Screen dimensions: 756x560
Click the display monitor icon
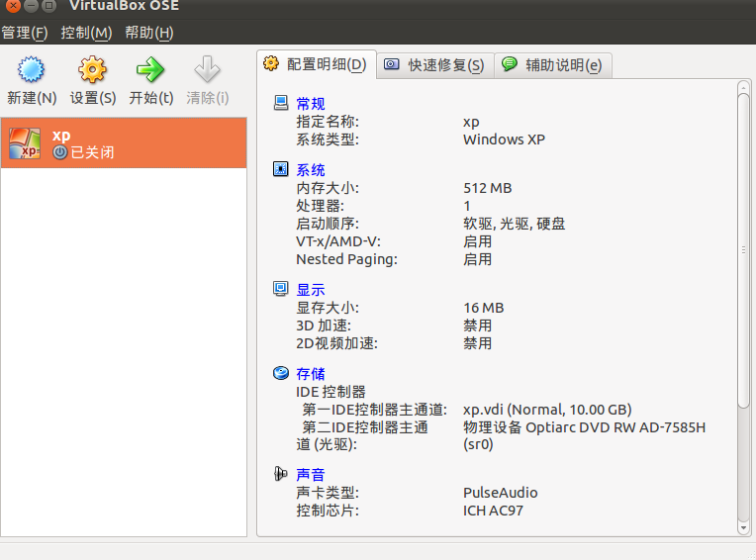[x=281, y=289]
